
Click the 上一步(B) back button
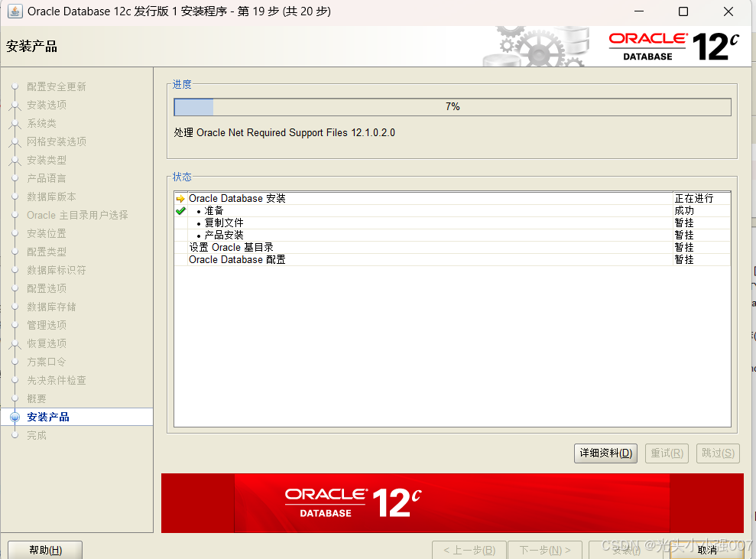click(469, 551)
